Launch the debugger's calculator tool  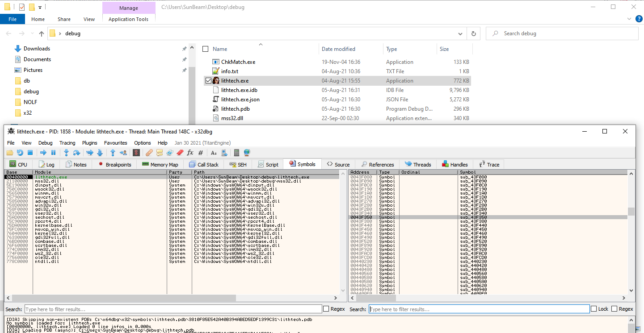click(x=236, y=152)
